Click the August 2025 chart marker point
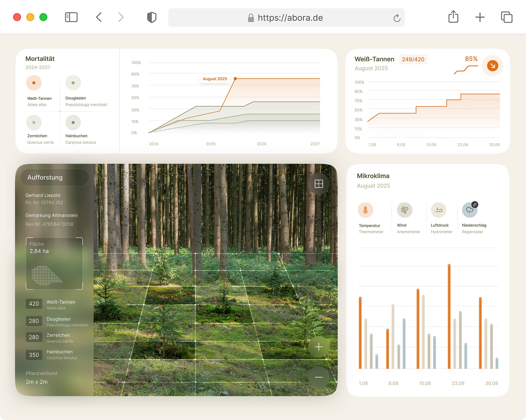This screenshot has height=420, width=526. point(235,79)
